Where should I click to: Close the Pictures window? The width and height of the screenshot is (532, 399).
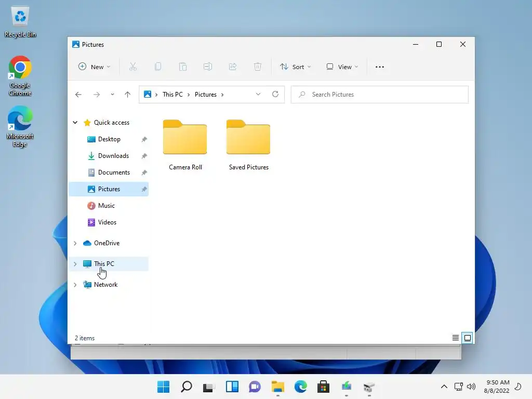point(463,45)
